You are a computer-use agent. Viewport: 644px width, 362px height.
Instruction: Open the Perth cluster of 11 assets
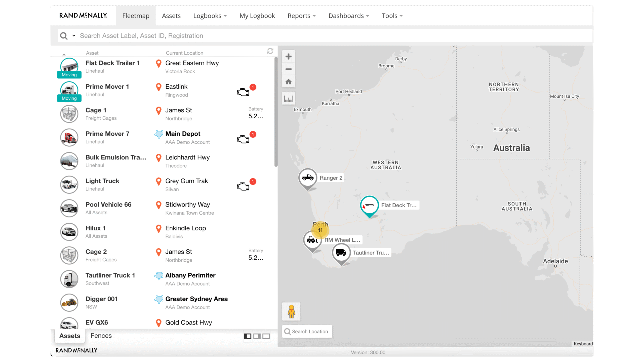pos(320,230)
